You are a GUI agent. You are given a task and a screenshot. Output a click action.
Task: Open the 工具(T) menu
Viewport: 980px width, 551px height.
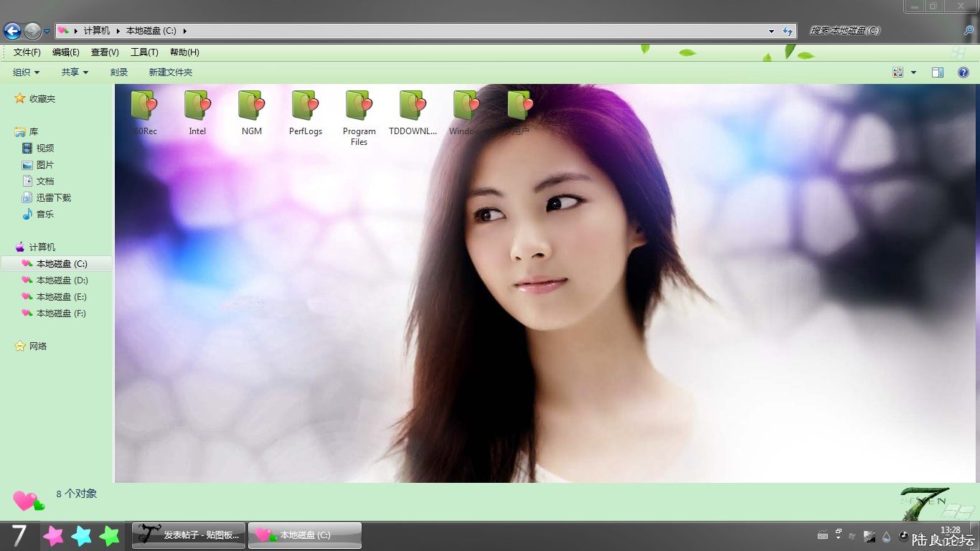[x=144, y=52]
